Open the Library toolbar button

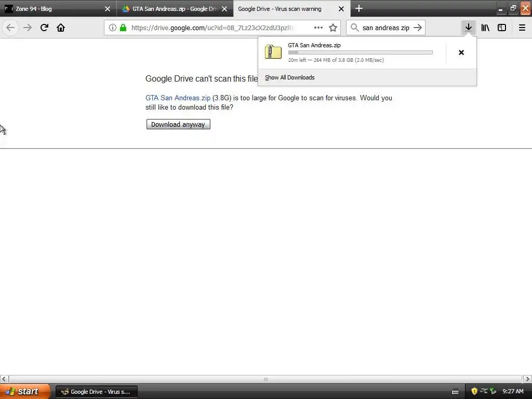[x=485, y=28]
